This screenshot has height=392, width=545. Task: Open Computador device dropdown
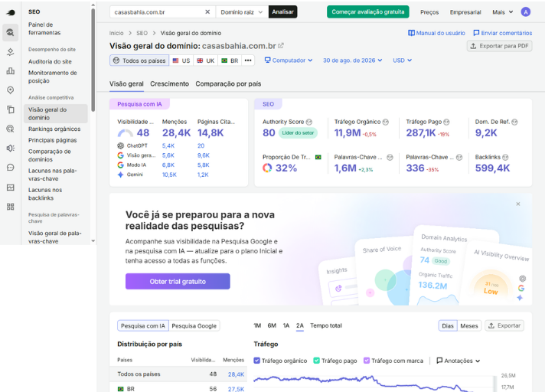(289, 60)
